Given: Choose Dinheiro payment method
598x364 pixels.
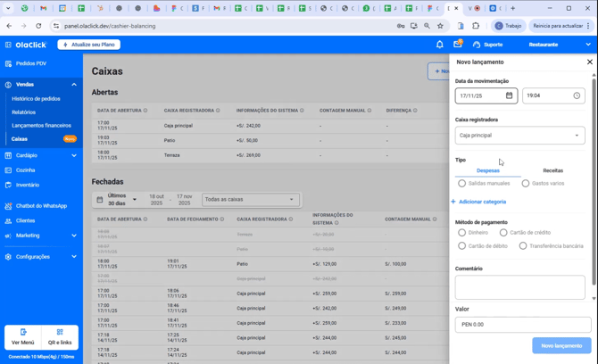Looking at the screenshot, I should point(461,233).
